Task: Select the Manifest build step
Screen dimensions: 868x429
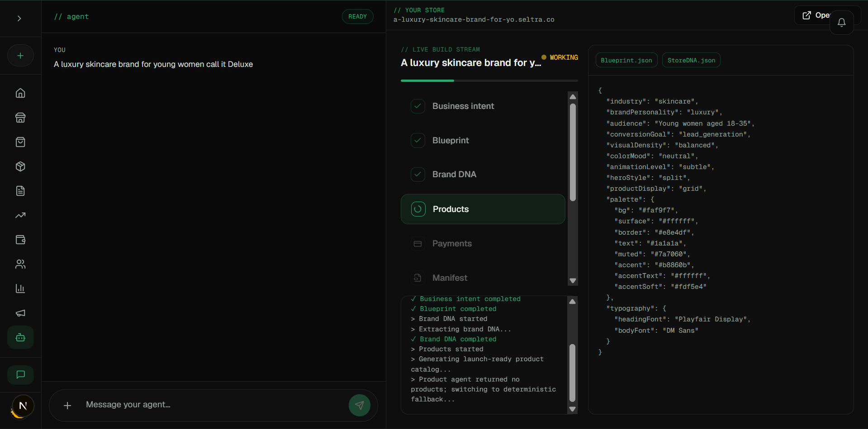Action: click(483, 278)
